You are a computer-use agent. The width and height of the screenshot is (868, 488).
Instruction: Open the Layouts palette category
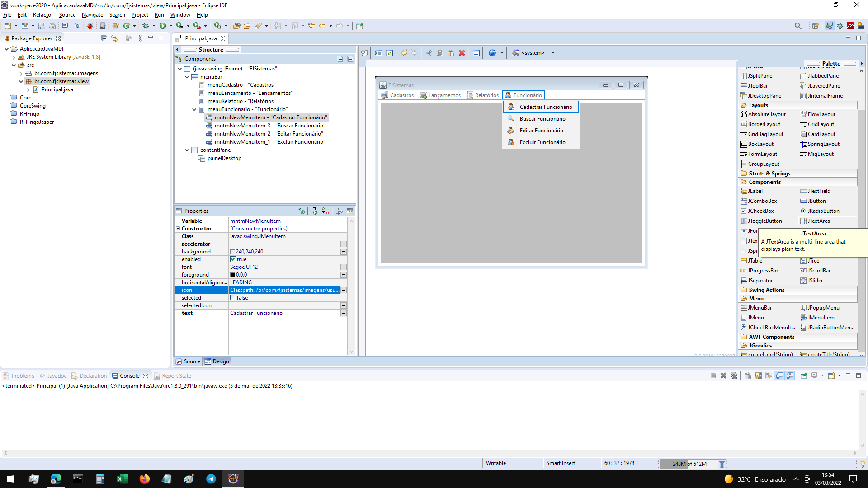point(798,105)
